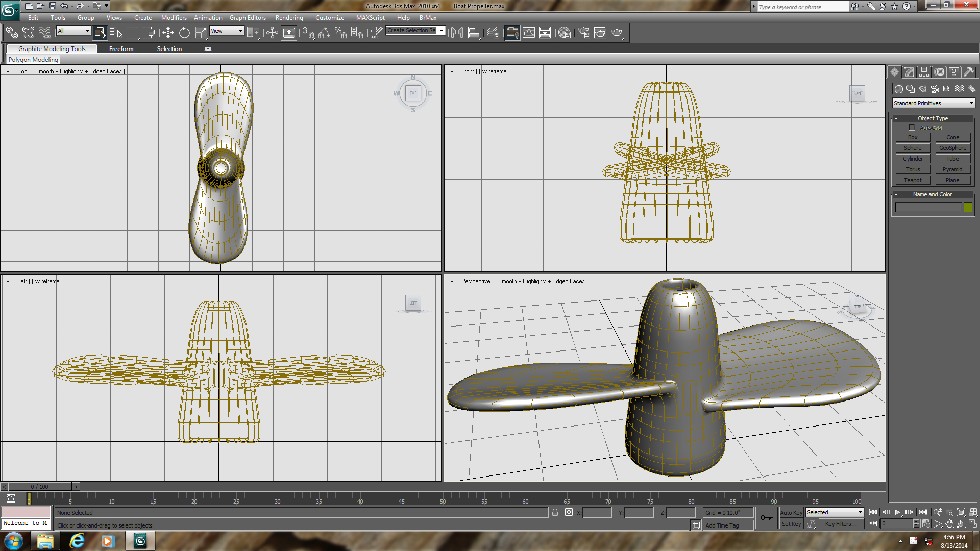Enable Auto Key animation mode
Viewport: 980px width, 551px height.
[x=791, y=512]
